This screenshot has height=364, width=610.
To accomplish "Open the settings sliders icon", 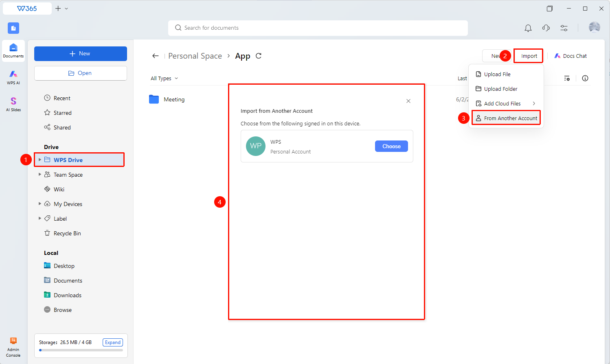I will pos(564,28).
